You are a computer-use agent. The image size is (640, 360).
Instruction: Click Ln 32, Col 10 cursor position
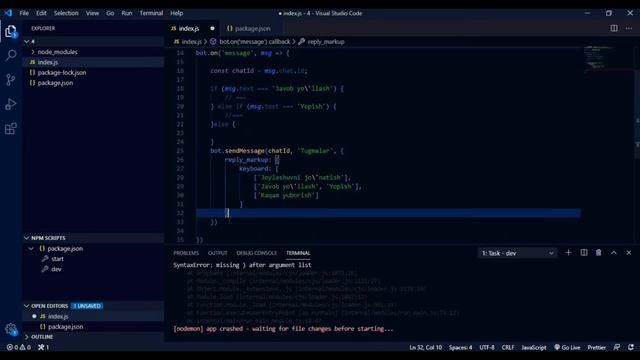(426, 347)
